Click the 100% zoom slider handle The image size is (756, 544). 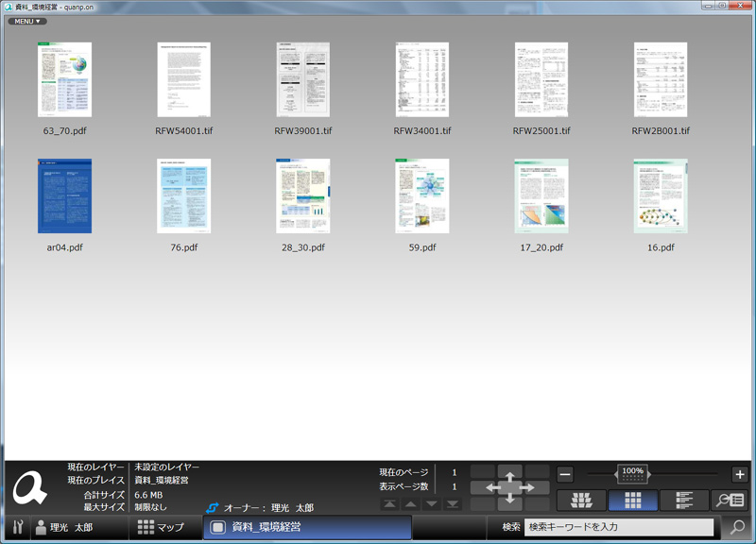(x=632, y=472)
